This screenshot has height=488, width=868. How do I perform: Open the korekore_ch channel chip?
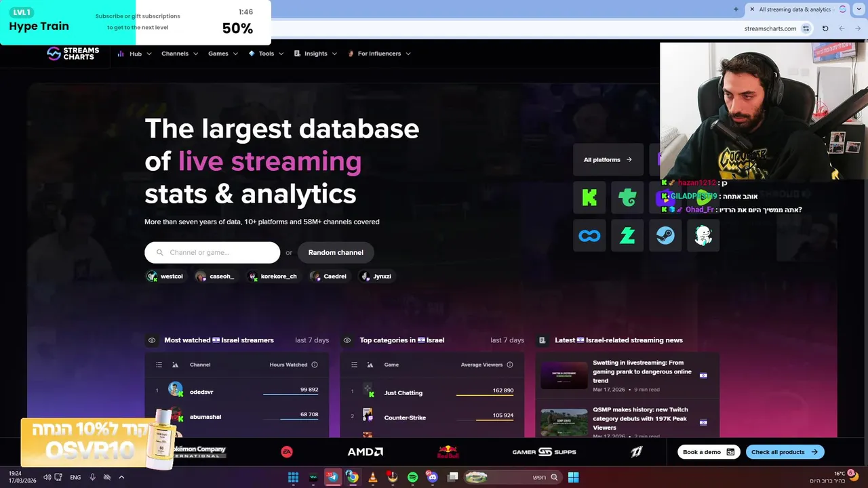(x=273, y=276)
